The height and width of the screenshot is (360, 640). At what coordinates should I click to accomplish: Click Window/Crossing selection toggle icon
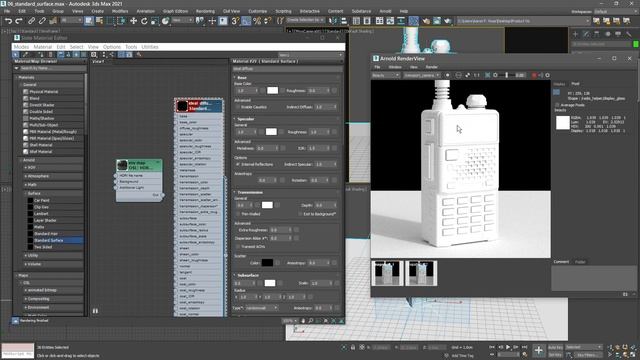point(121,21)
